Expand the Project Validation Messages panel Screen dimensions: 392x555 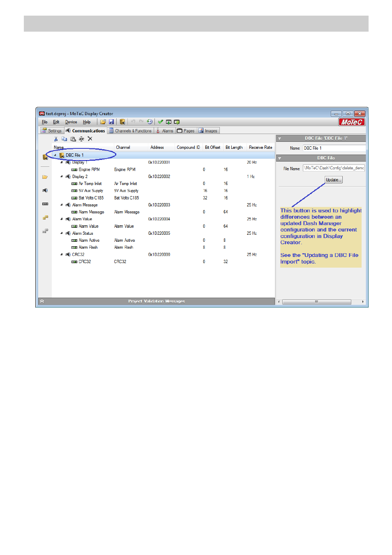[x=42, y=301]
